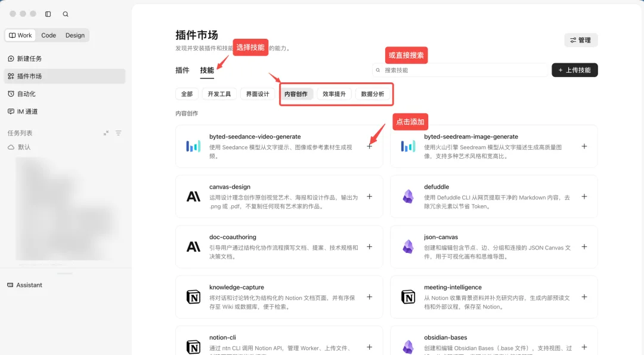Screen dimensions: 644x355
Task: Open the doc-coauthoring skill title
Action: (233, 237)
